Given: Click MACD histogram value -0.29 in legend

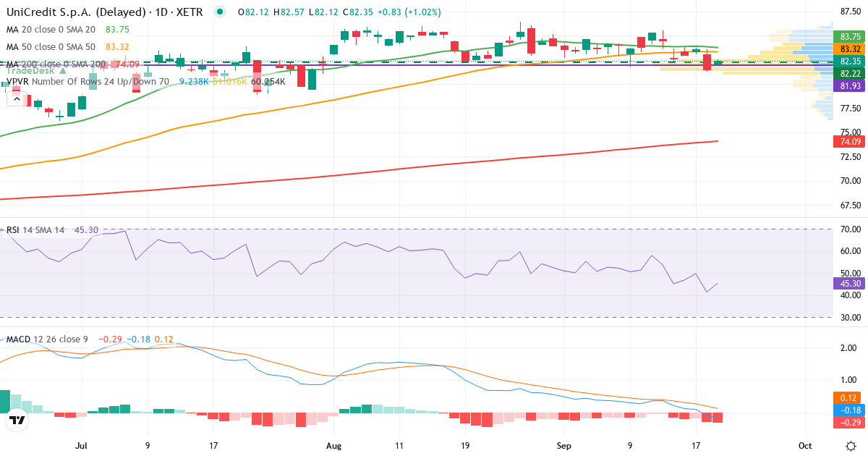Looking at the screenshot, I should pos(110,339).
